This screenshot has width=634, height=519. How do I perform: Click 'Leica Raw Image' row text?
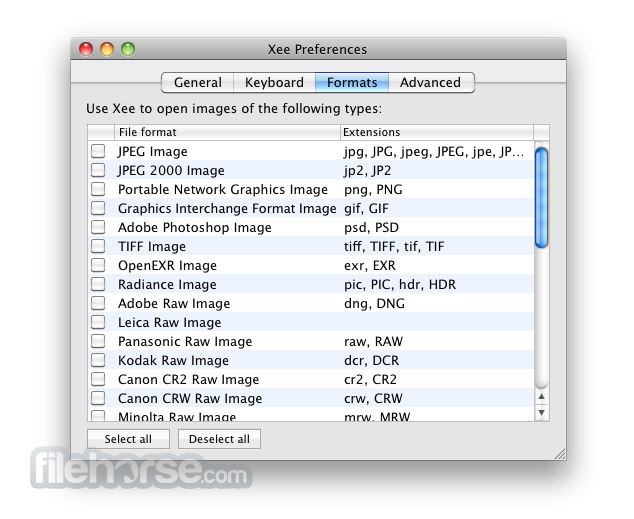click(170, 323)
